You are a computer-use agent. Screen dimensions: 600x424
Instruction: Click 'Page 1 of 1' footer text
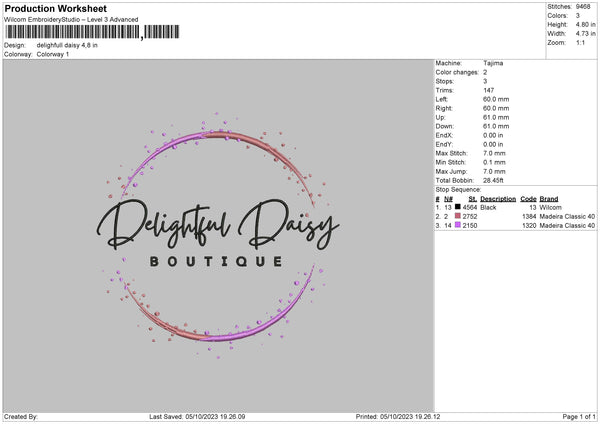pos(579,416)
